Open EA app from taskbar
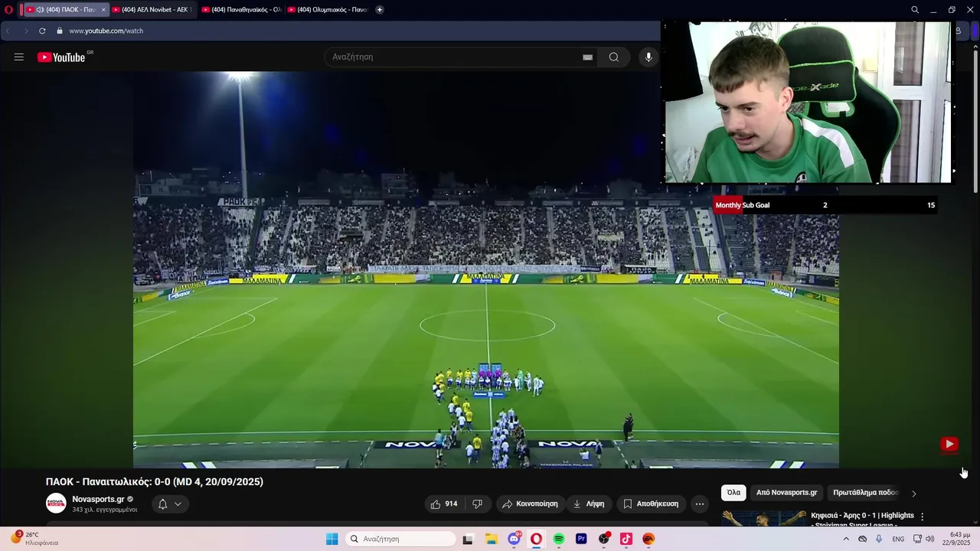The height and width of the screenshot is (551, 980). 648,539
